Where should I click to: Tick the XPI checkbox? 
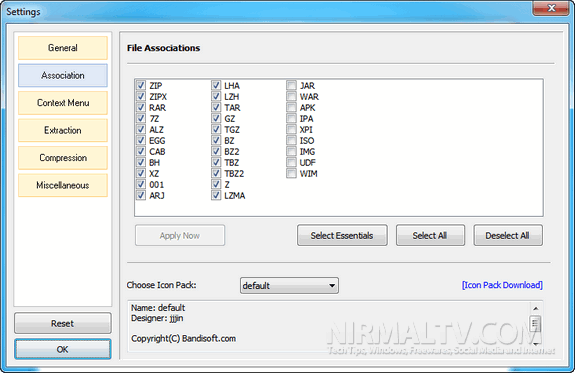coord(292,129)
